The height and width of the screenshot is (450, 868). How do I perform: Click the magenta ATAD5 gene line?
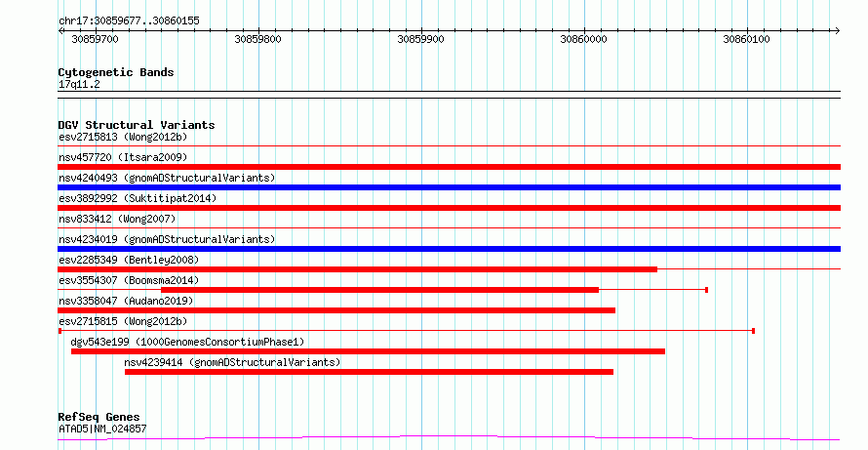pos(449,438)
